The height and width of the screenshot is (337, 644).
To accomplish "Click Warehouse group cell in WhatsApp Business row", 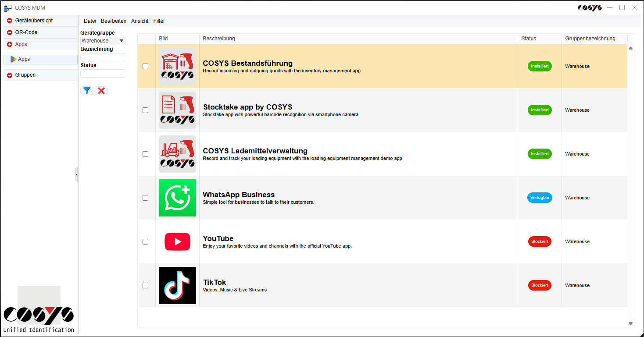I will 594,198.
